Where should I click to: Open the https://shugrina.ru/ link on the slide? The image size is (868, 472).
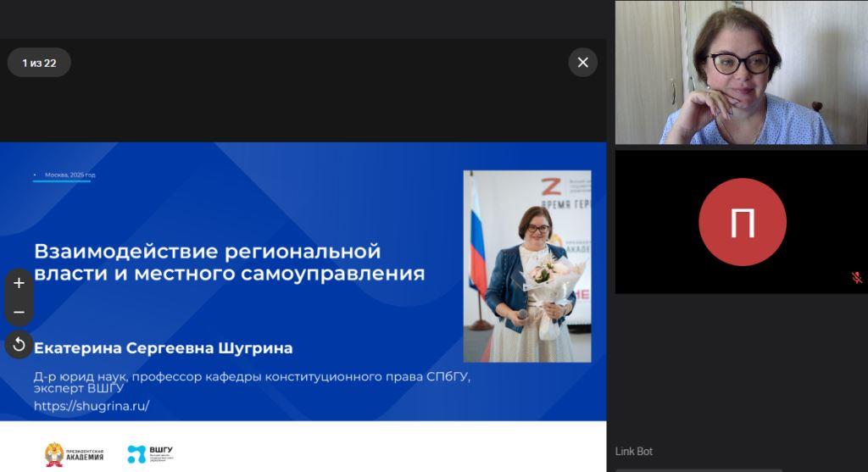[x=92, y=406]
